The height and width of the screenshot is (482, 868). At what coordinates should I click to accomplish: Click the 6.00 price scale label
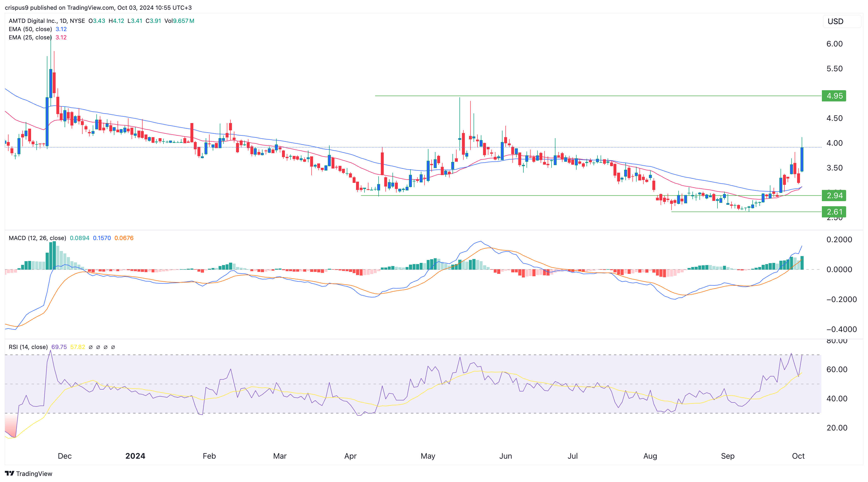pyautogui.click(x=834, y=44)
